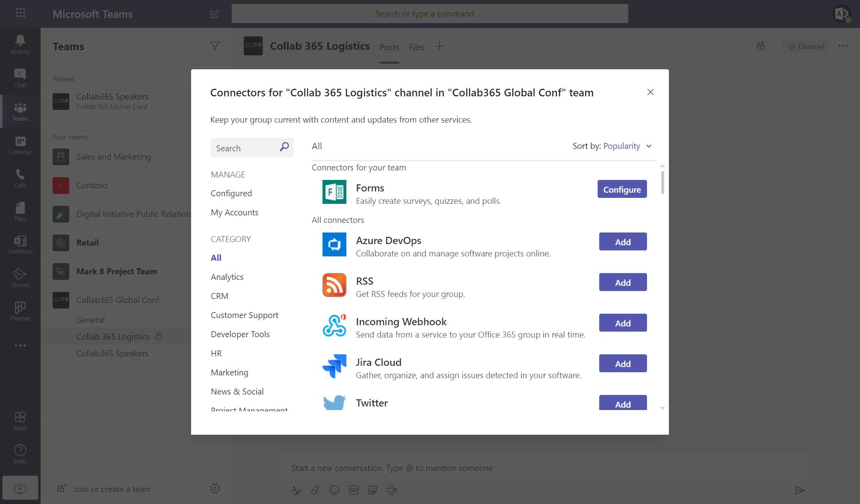Image resolution: width=860 pixels, height=504 pixels.
Task: Start a Meet now video icon
Action: [392, 490]
